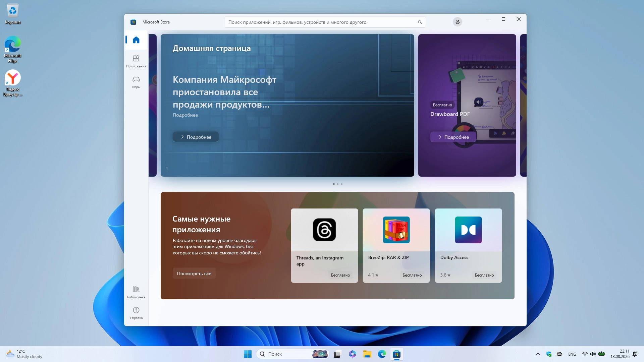Click Бесплатно price on Threads card
644x362 pixels.
(340, 275)
